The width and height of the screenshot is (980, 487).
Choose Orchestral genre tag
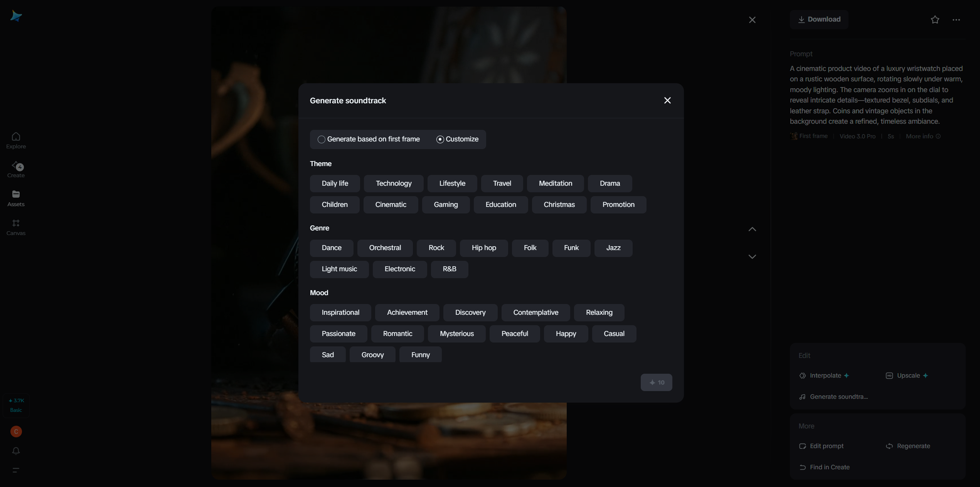pyautogui.click(x=385, y=248)
